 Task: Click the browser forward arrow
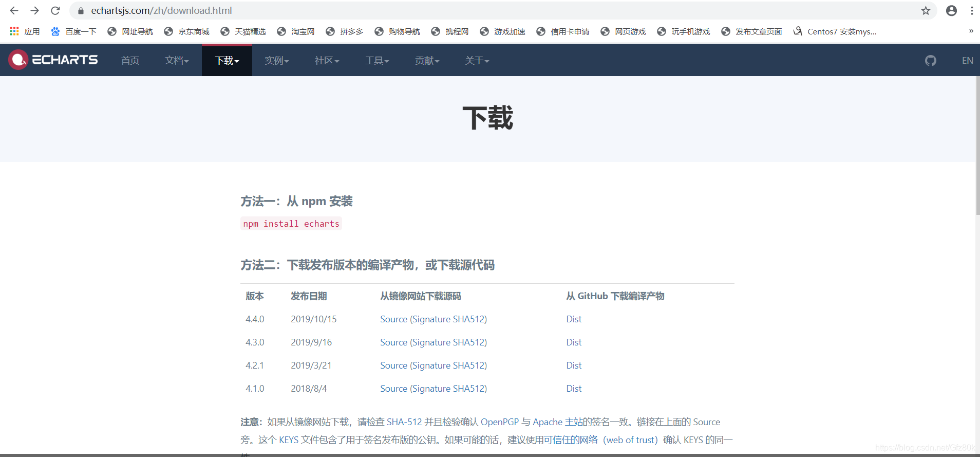[x=34, y=10]
